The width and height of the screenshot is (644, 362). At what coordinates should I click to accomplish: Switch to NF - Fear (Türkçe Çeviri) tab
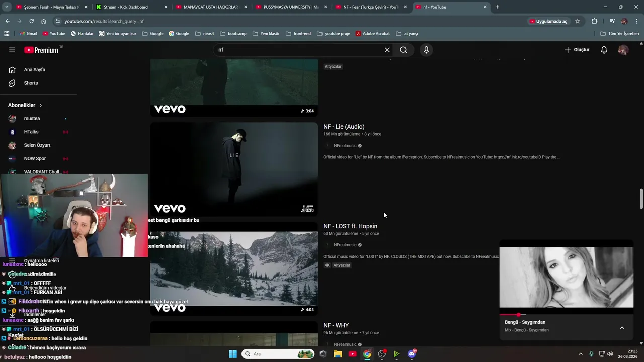tap(371, 7)
